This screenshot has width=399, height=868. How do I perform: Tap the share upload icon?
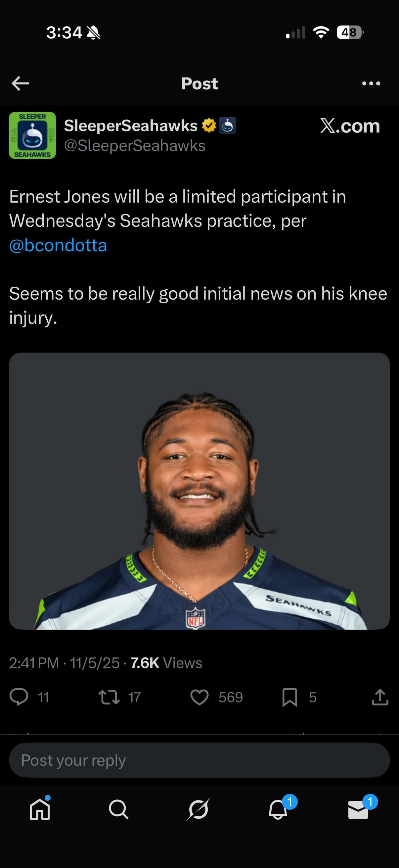coord(380,697)
